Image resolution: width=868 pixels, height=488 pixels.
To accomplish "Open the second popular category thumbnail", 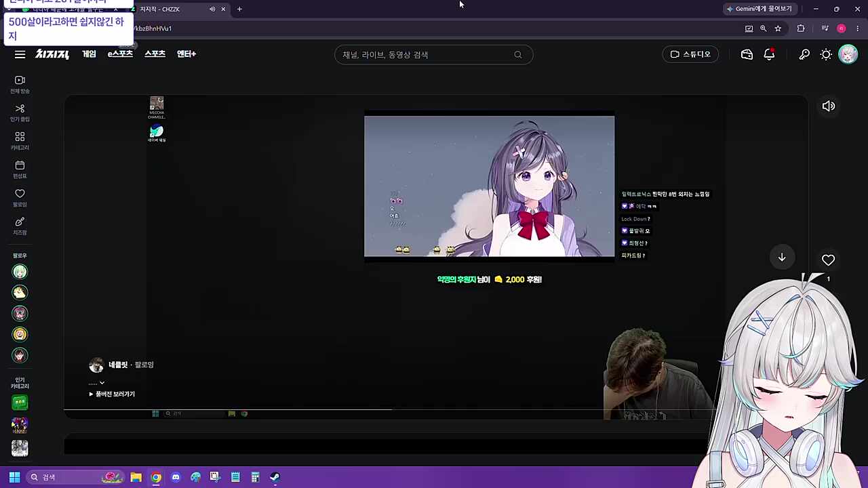I will click(x=20, y=426).
